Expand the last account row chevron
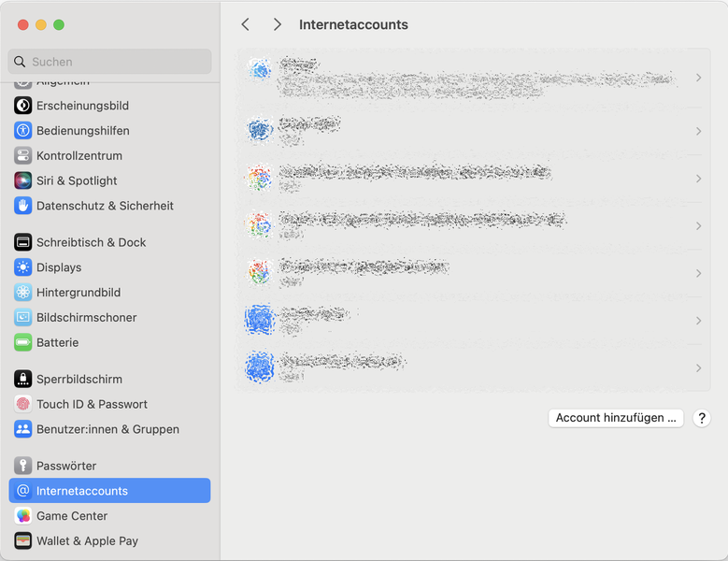The width and height of the screenshot is (728, 561). (698, 368)
